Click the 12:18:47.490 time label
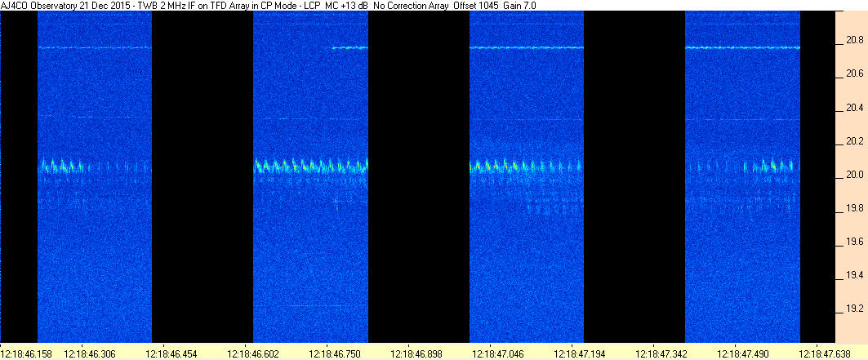The height and width of the screenshot is (360, 868). tap(743, 353)
